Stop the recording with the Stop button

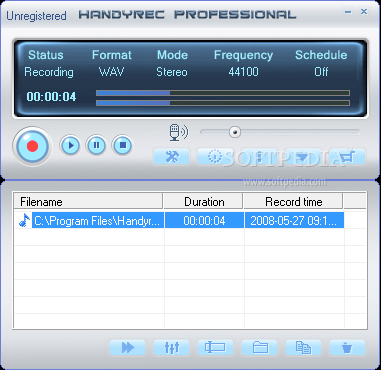(122, 145)
